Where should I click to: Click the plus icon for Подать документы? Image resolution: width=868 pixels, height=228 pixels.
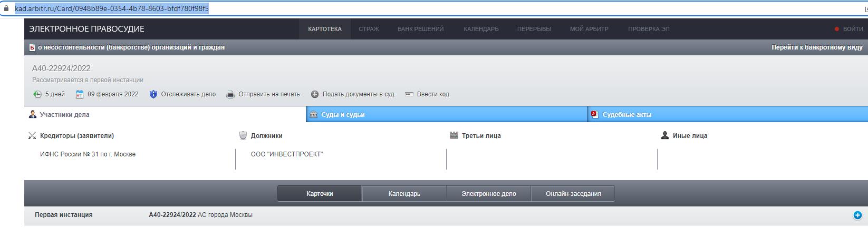click(315, 94)
